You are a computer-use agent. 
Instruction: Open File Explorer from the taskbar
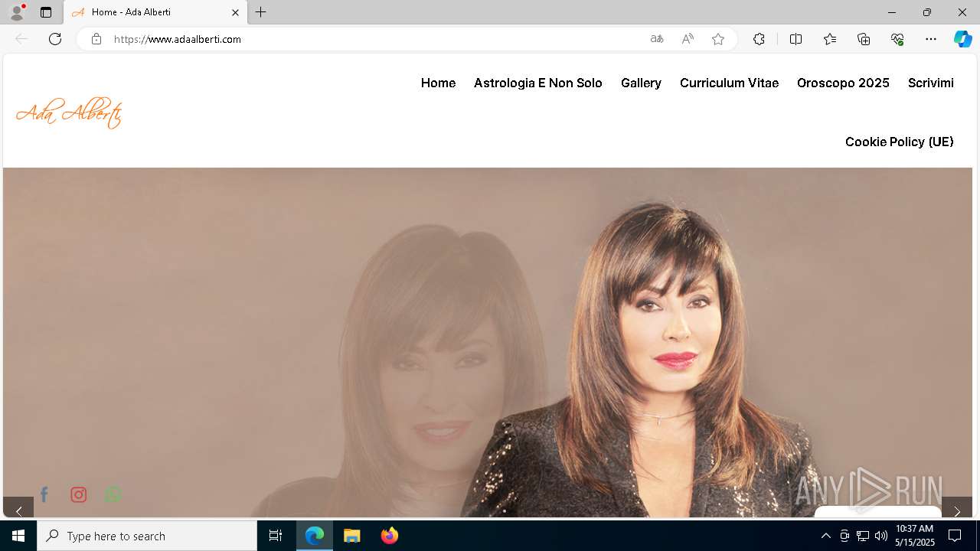click(351, 536)
